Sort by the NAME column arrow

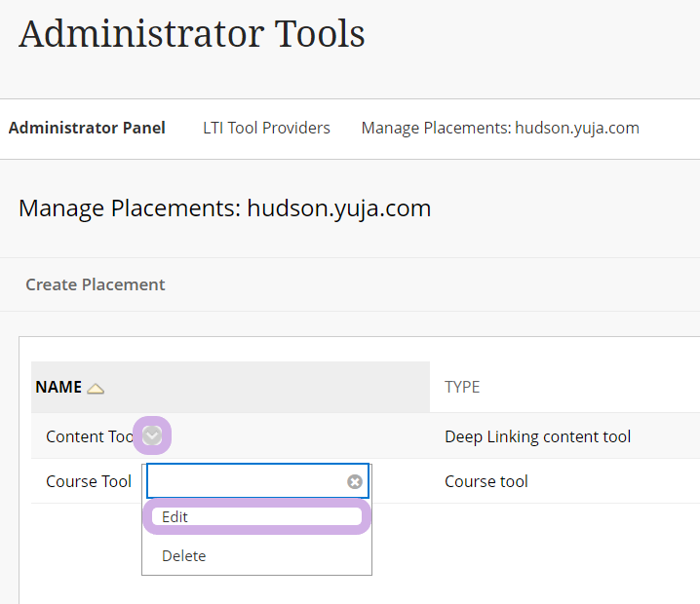(x=96, y=389)
